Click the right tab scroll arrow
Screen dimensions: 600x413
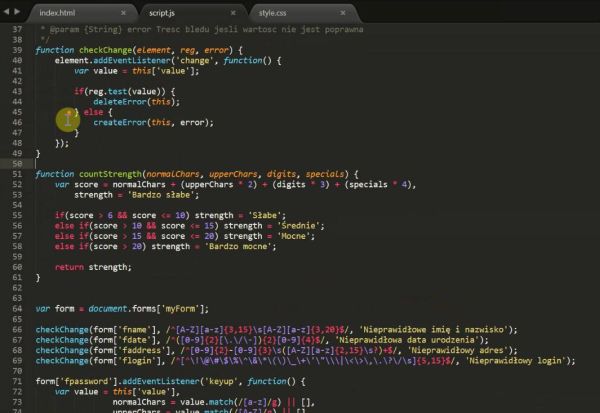20,14
